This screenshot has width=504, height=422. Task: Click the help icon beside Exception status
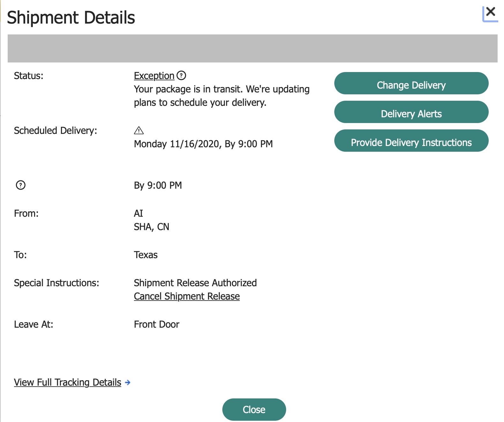pyautogui.click(x=181, y=76)
